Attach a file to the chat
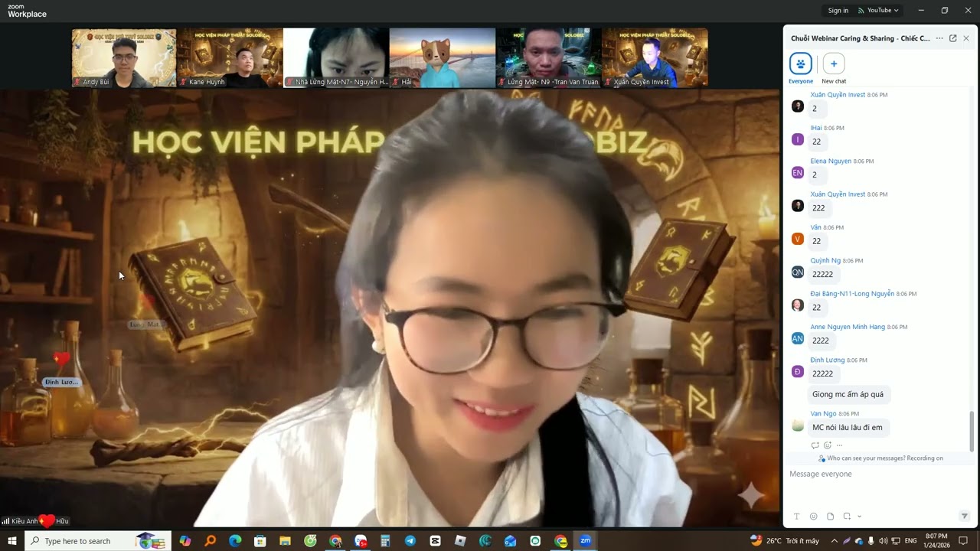The width and height of the screenshot is (980, 551). pos(830,517)
